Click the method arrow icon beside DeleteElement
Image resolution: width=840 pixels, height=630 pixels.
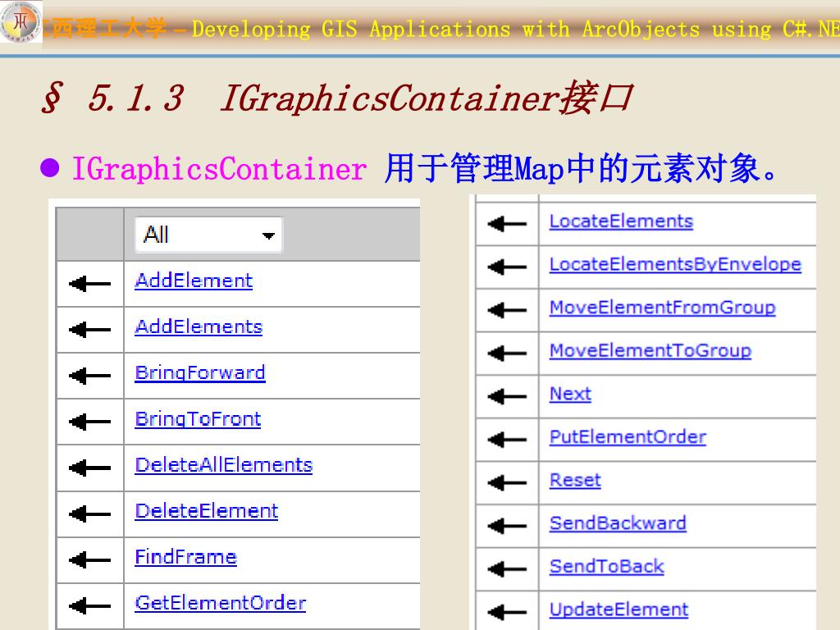90,514
